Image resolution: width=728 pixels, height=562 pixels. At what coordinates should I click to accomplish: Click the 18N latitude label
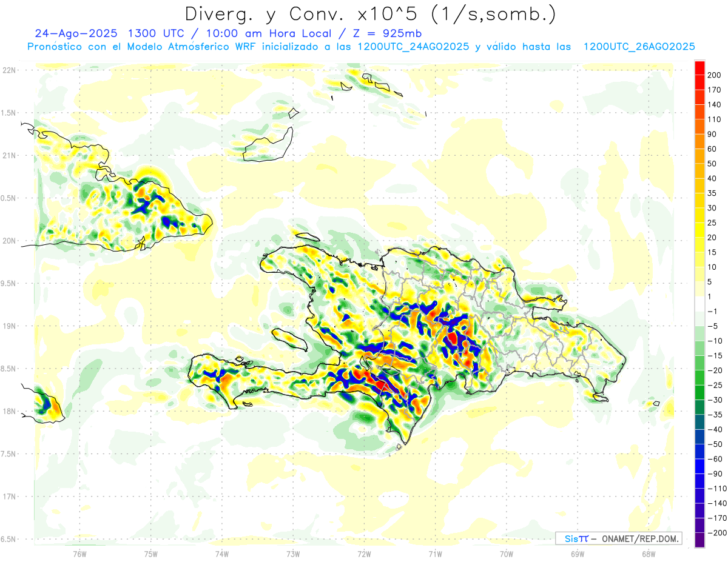click(8, 411)
